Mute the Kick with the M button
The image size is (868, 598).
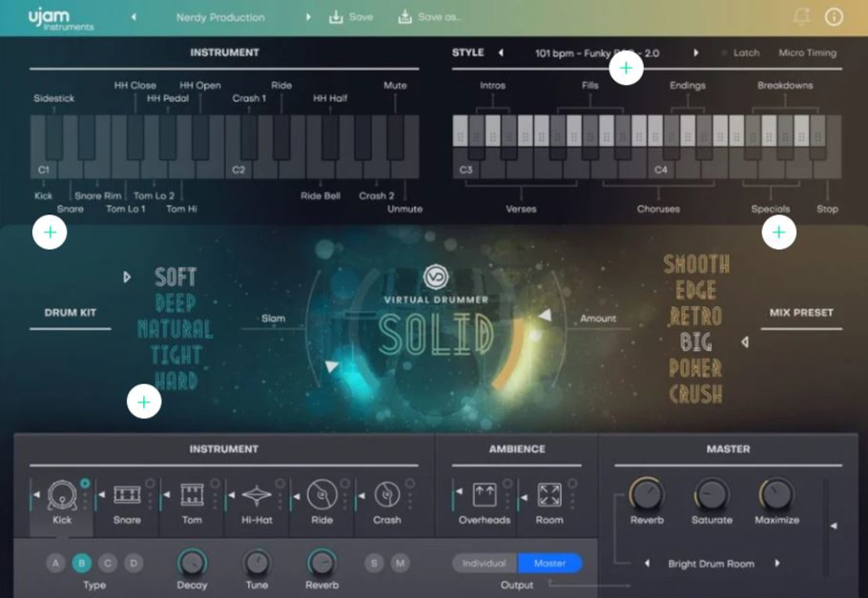click(400, 563)
